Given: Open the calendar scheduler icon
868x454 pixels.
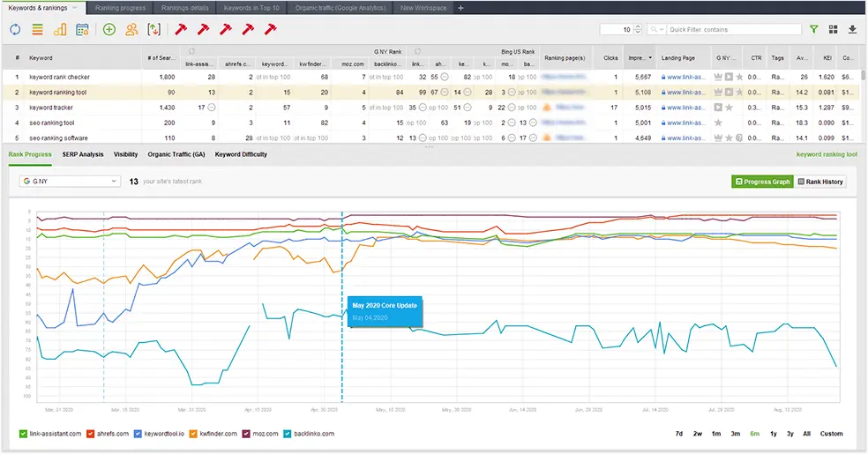Looking at the screenshot, I should tap(82, 29).
